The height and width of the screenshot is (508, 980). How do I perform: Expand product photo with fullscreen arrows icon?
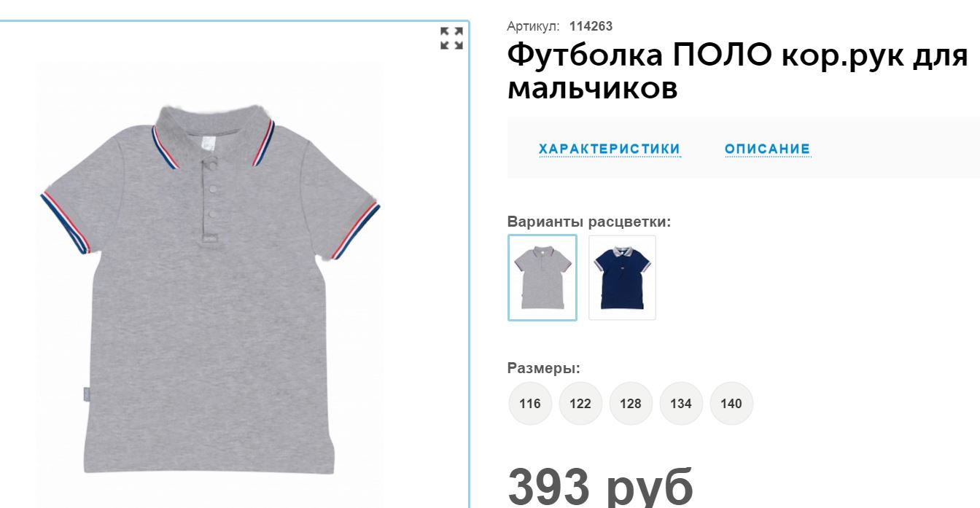coord(451,39)
